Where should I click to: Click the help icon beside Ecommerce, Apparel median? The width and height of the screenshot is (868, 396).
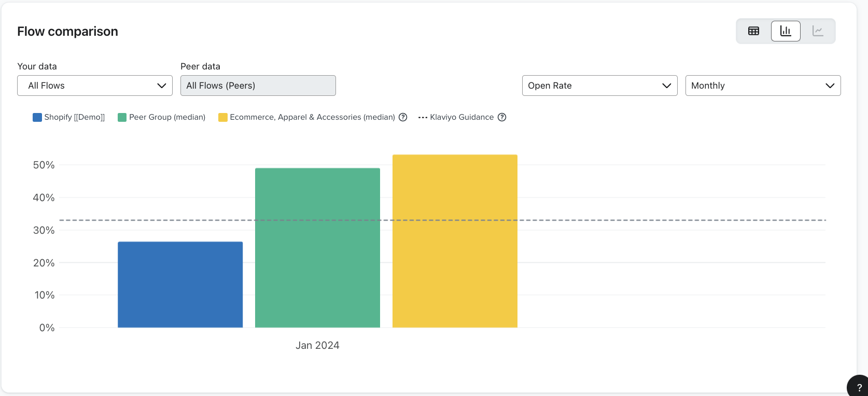click(403, 117)
